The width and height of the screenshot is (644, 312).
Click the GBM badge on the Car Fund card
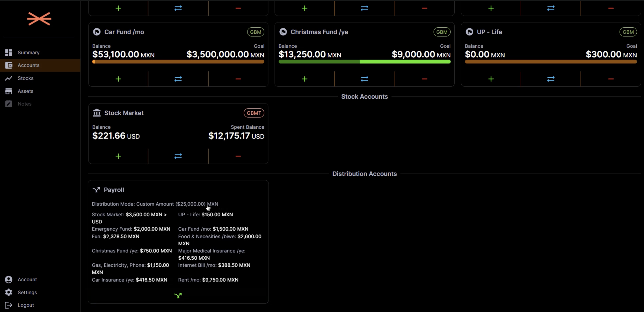[255, 32]
